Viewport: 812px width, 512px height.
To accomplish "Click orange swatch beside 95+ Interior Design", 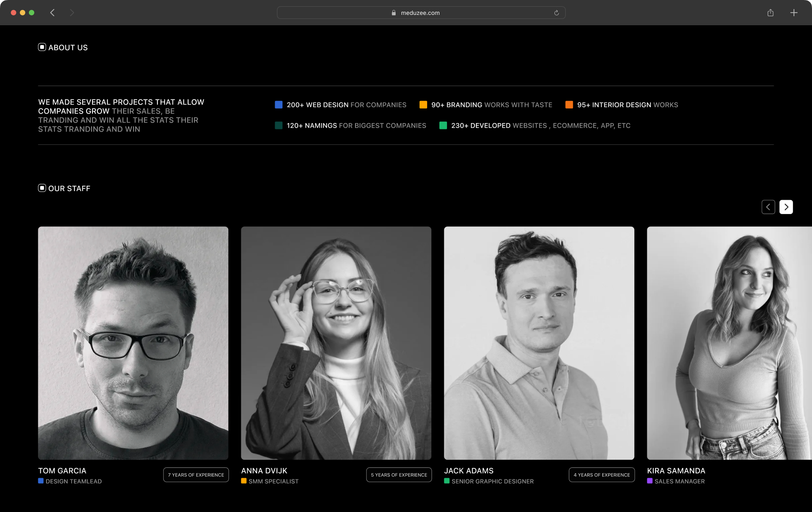I will (569, 105).
